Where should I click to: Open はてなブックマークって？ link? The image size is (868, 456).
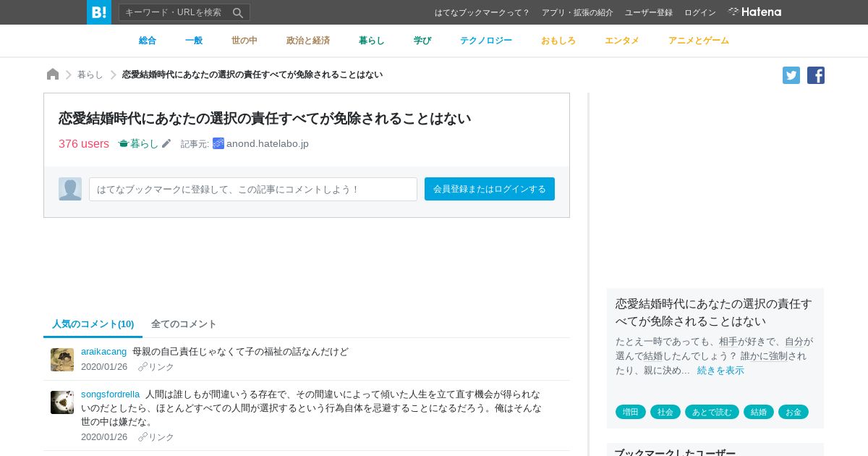point(482,12)
